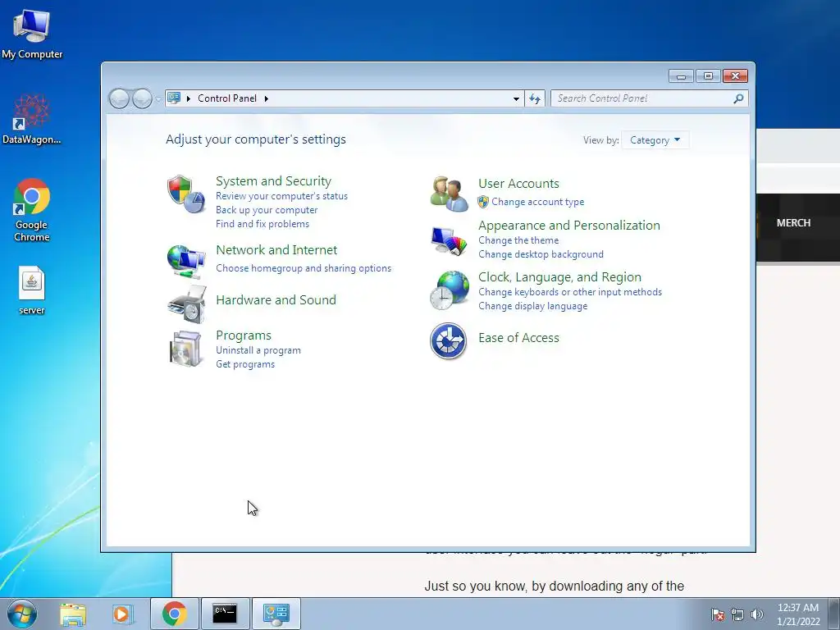This screenshot has height=630, width=840.
Task: Open the Windows Start button
Action: tap(22, 614)
